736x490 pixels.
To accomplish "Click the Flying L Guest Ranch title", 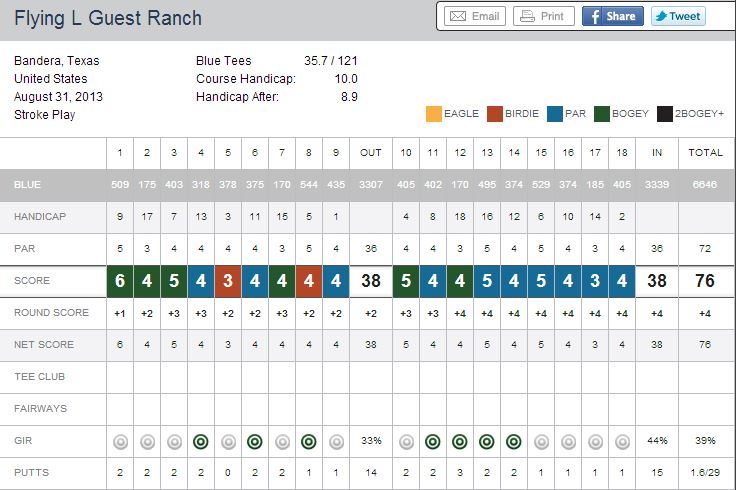I will coord(108,18).
